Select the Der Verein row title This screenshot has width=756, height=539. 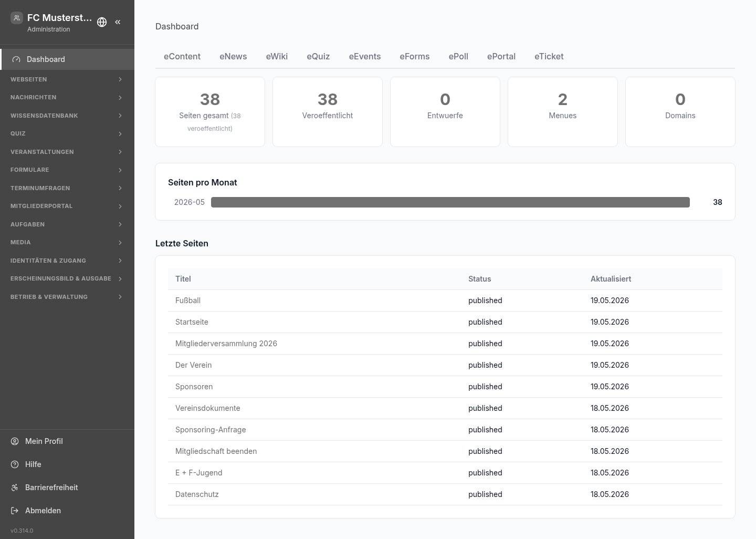pyautogui.click(x=194, y=365)
